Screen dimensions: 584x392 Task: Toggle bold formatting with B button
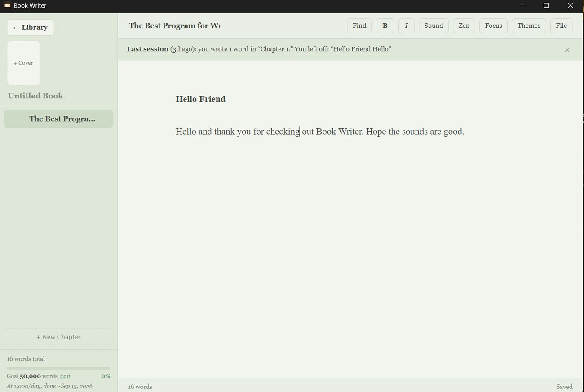point(385,26)
